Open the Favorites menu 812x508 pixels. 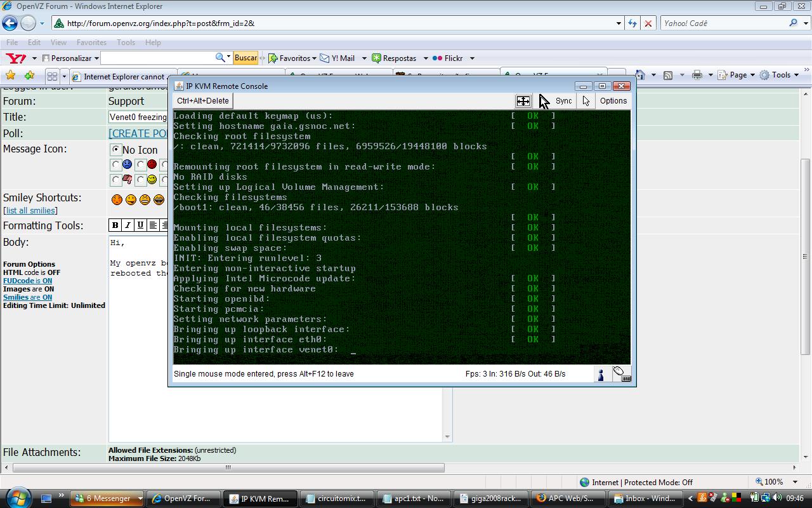(x=91, y=43)
